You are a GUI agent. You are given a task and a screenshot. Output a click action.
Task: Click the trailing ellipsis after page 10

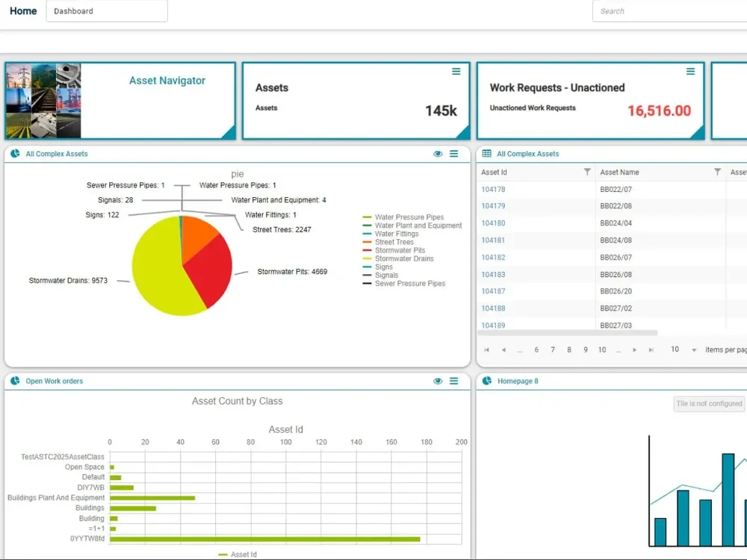[x=619, y=350]
